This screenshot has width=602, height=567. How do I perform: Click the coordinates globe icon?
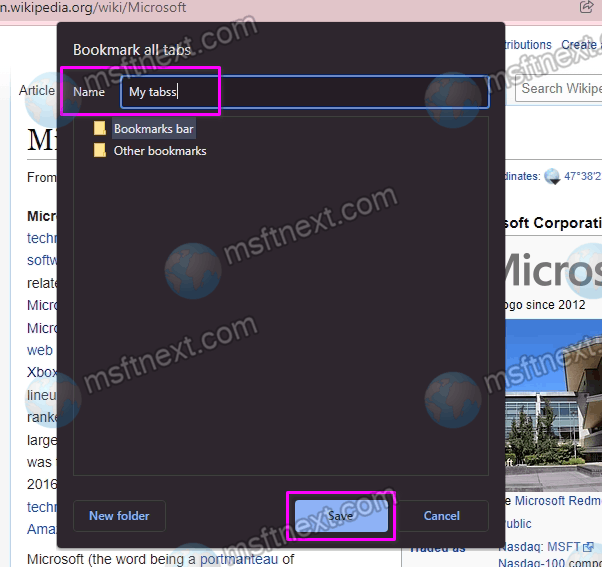point(552,177)
